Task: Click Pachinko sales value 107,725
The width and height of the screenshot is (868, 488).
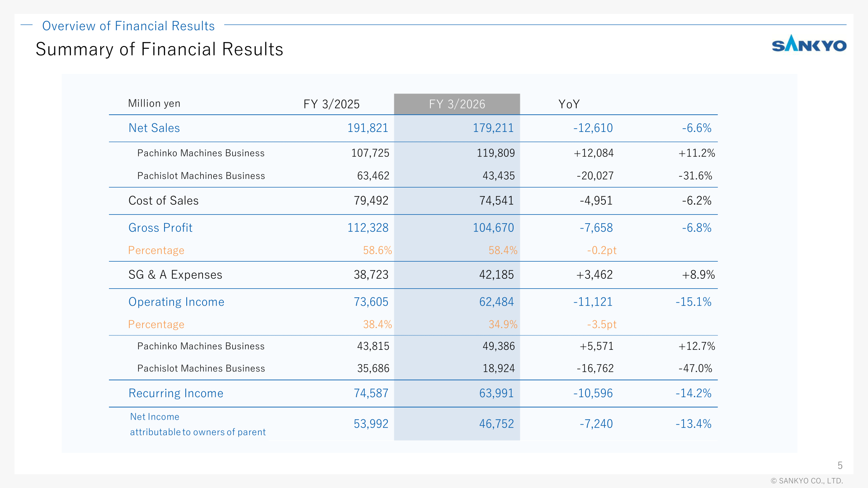Action: 370,153
